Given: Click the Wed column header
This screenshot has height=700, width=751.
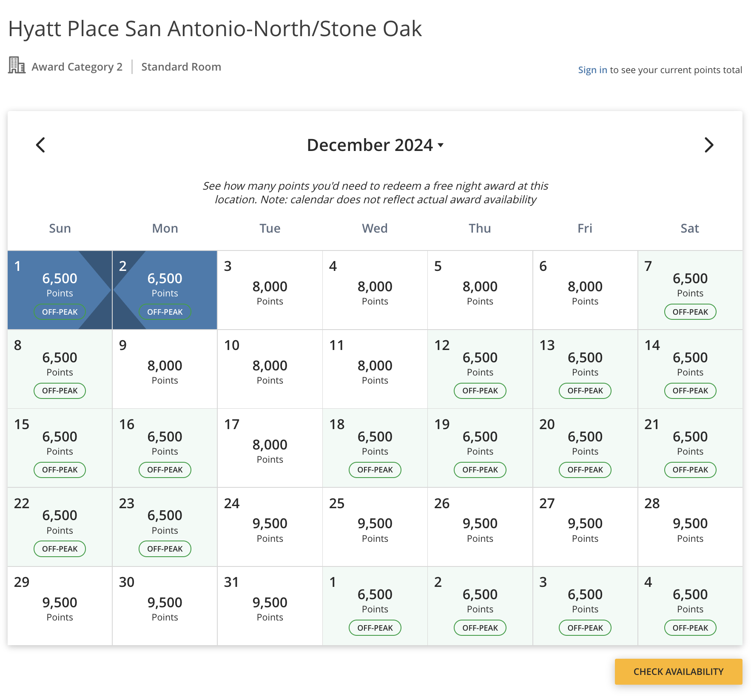Looking at the screenshot, I should (x=375, y=228).
